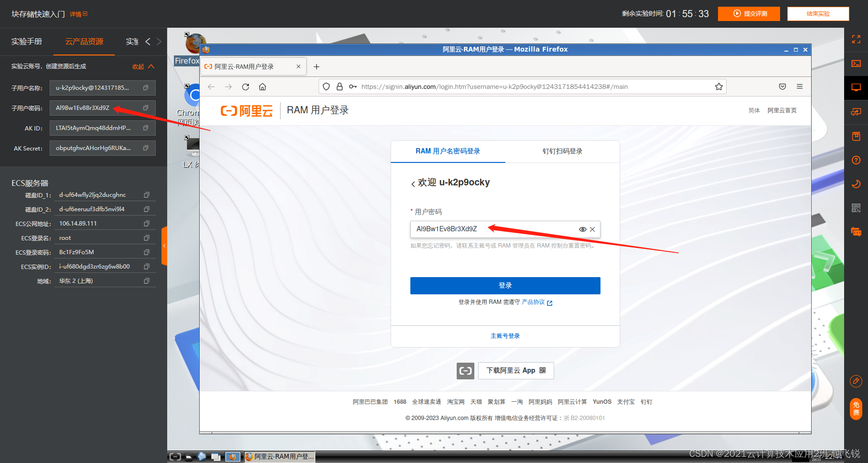Click 下载阿里云 App button
The image size is (868, 463).
[516, 371]
